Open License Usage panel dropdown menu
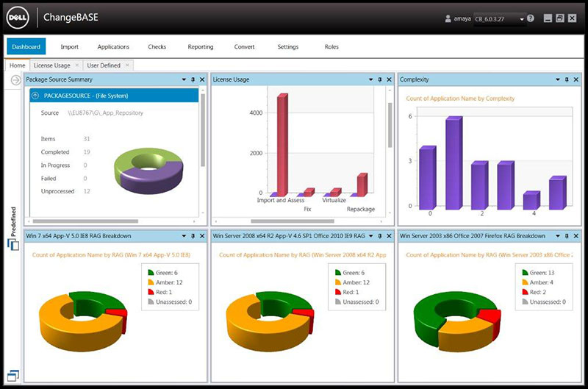The image size is (588, 389). [x=370, y=79]
